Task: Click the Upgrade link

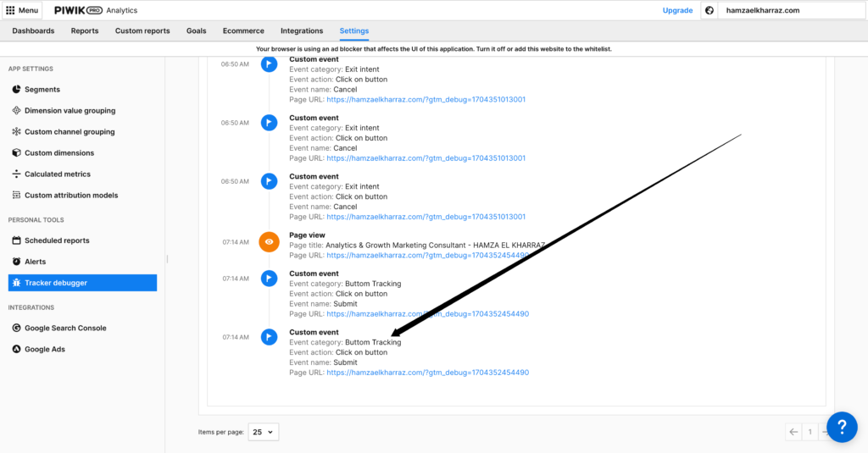Action: (x=677, y=10)
